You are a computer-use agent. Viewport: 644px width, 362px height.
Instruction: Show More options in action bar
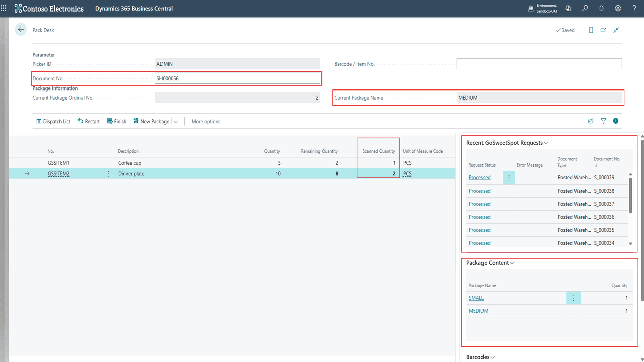[206, 121]
